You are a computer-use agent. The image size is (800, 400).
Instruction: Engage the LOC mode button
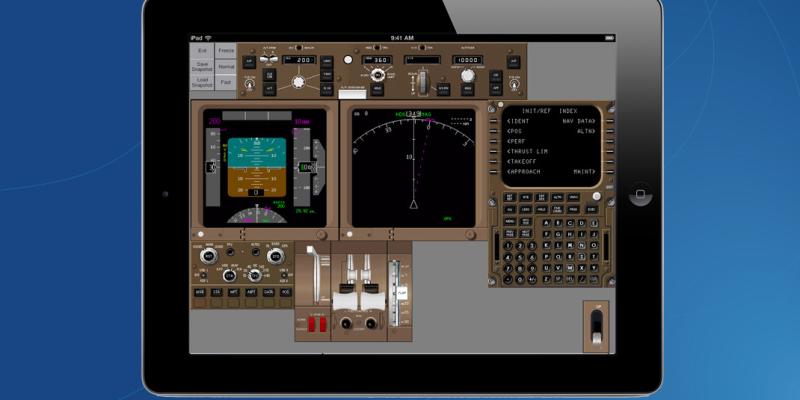(495, 76)
